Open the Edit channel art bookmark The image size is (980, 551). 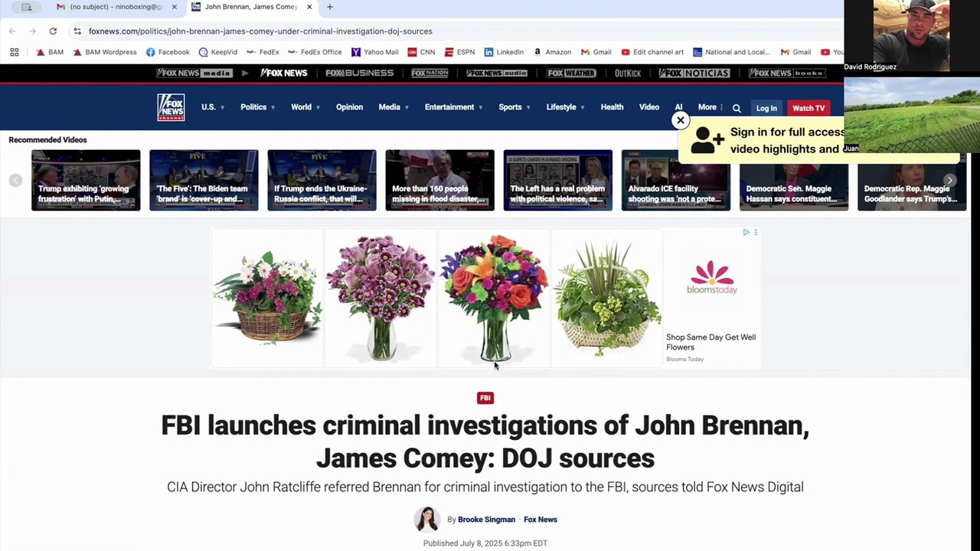(x=652, y=52)
